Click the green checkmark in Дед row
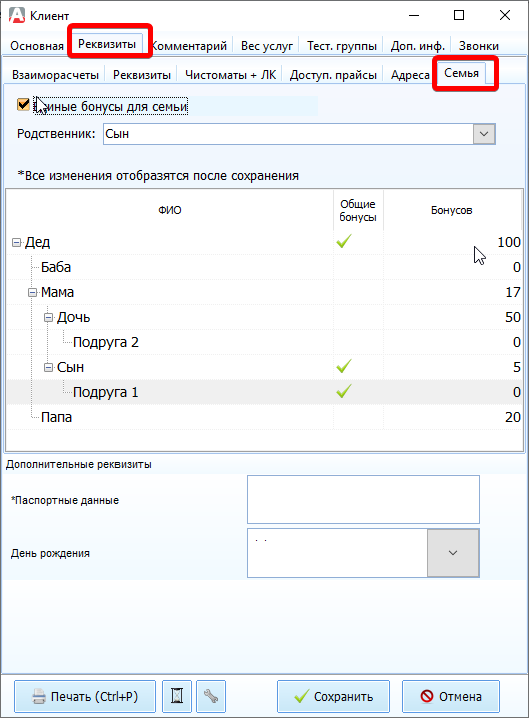529x718 pixels. (x=344, y=241)
